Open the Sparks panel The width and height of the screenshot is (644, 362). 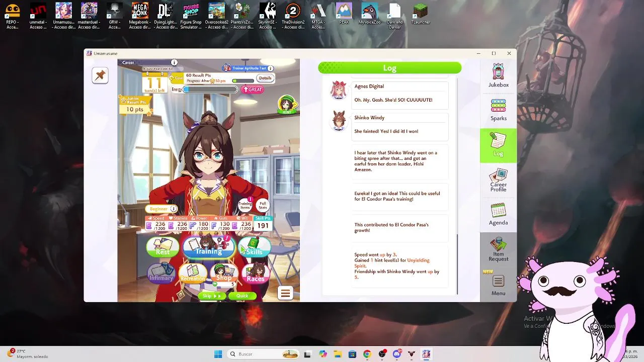(x=498, y=110)
